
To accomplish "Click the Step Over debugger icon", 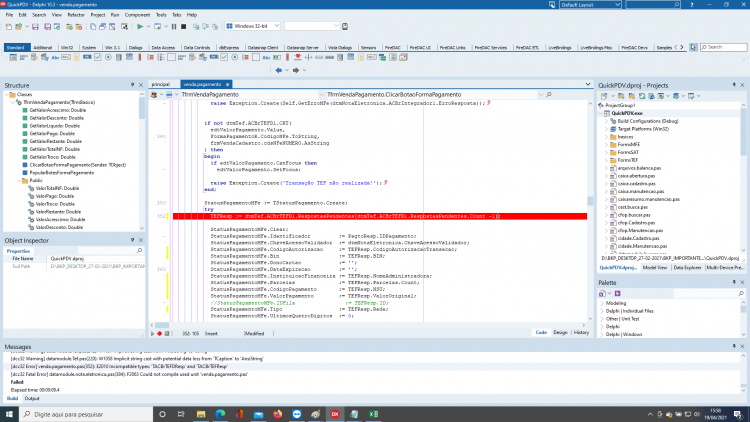I will (205, 26).
